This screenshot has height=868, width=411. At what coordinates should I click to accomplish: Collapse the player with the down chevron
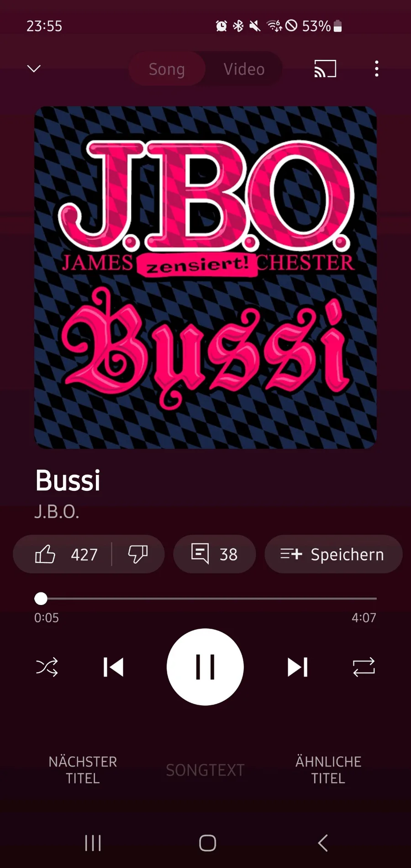point(34,68)
